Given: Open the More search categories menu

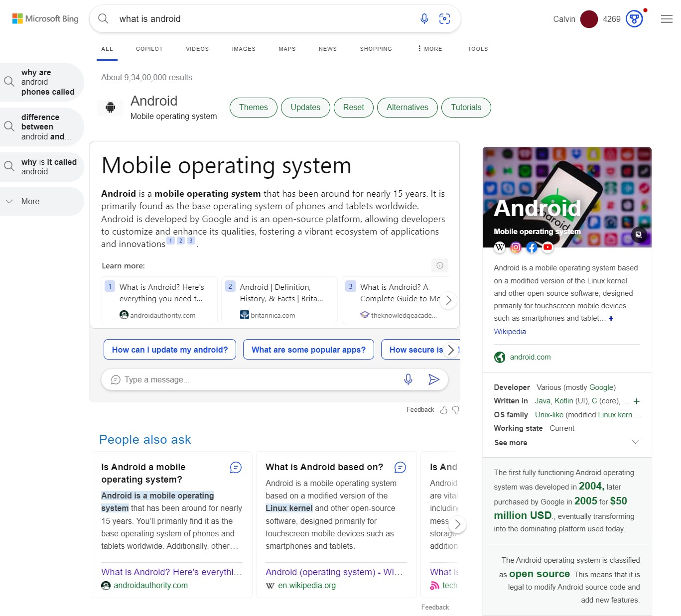Looking at the screenshot, I should [x=430, y=49].
